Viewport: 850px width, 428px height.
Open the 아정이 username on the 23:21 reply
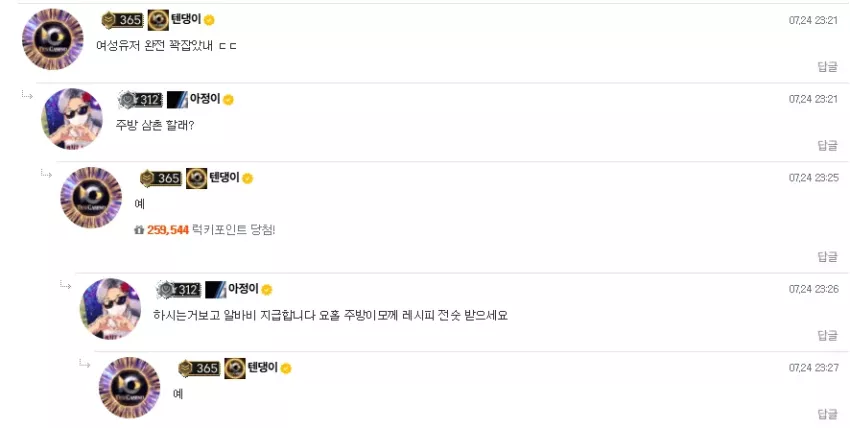pos(205,99)
